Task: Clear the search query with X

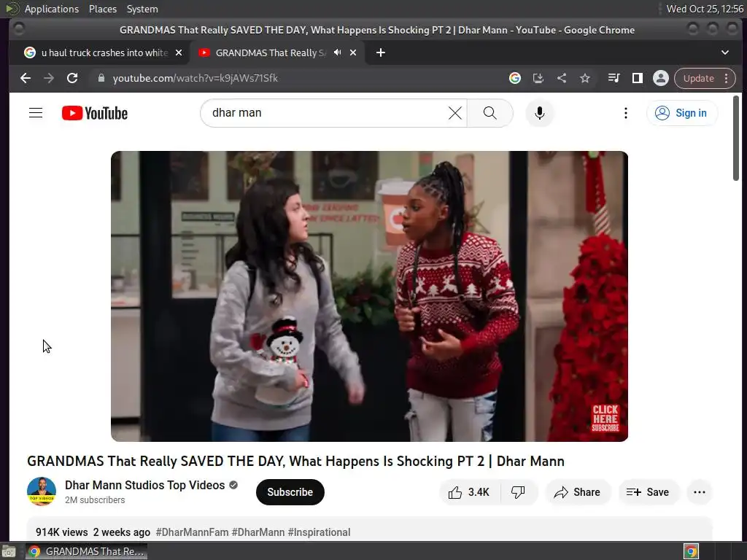Action: point(455,113)
